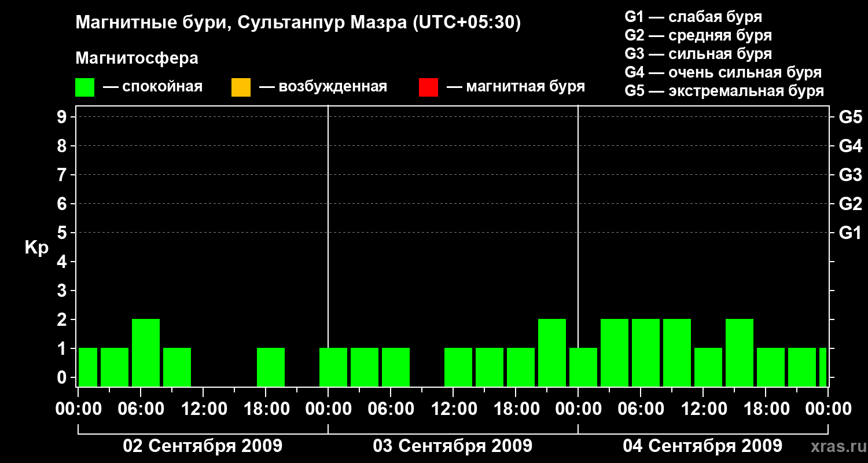Click the green 'спокойная' legend swatch
This screenshot has height=463, width=868.
click(85, 87)
